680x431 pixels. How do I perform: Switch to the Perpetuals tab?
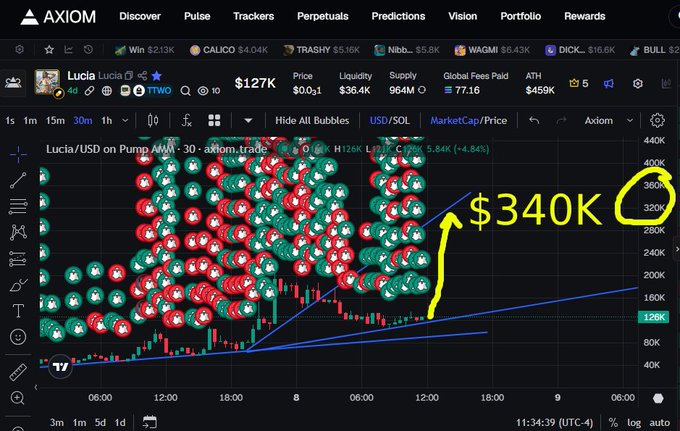[323, 16]
